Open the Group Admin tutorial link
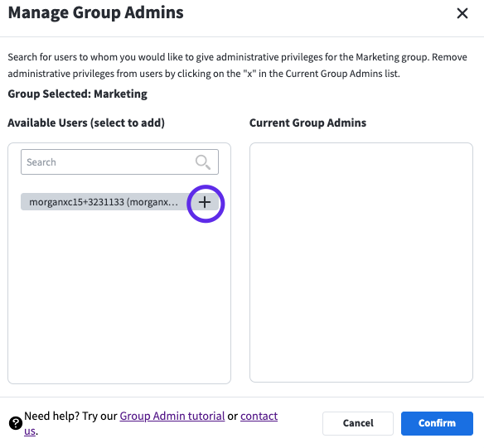484x448 pixels. [172, 416]
